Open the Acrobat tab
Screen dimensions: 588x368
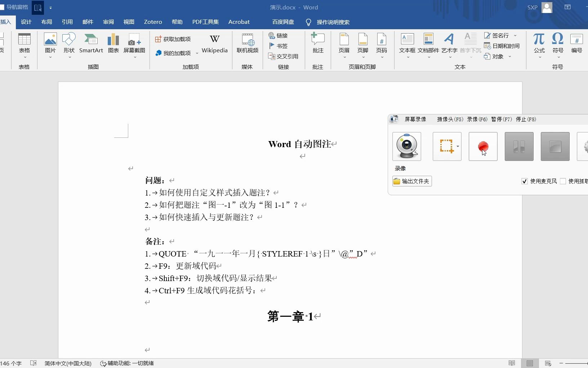click(239, 22)
